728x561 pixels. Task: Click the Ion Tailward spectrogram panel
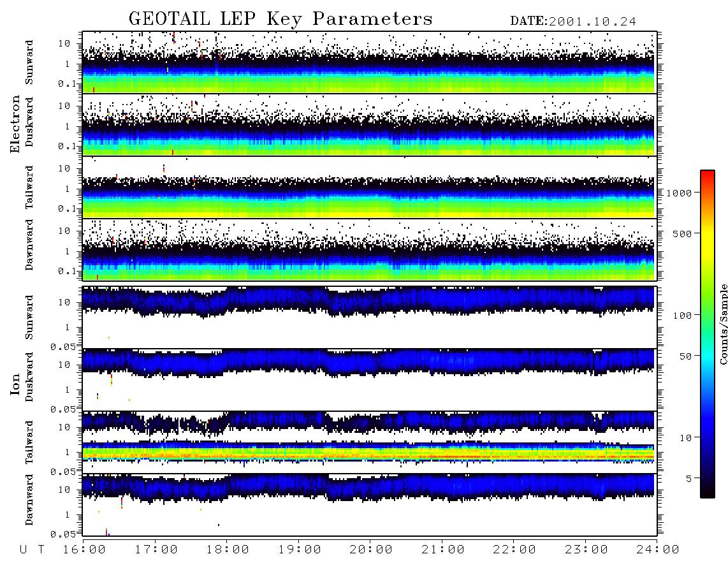coord(370,442)
